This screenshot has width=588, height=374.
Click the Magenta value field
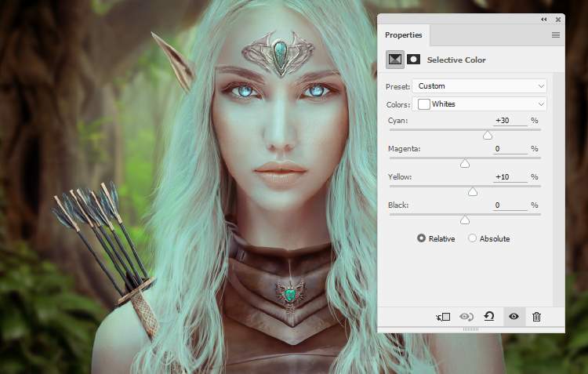point(510,149)
